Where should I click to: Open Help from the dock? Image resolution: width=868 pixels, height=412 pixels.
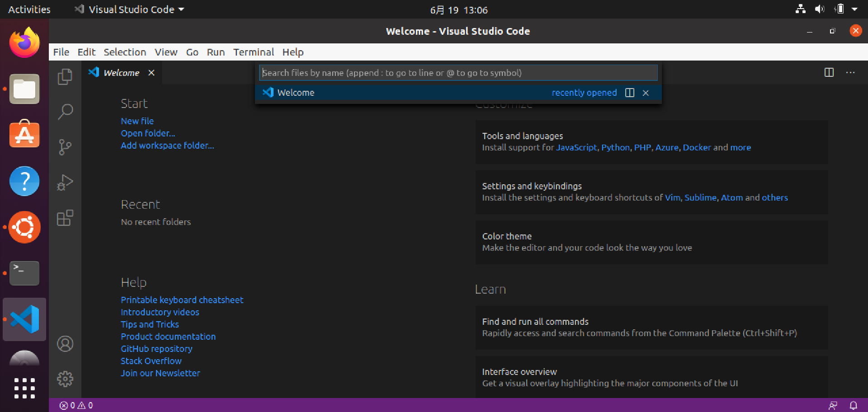24,181
